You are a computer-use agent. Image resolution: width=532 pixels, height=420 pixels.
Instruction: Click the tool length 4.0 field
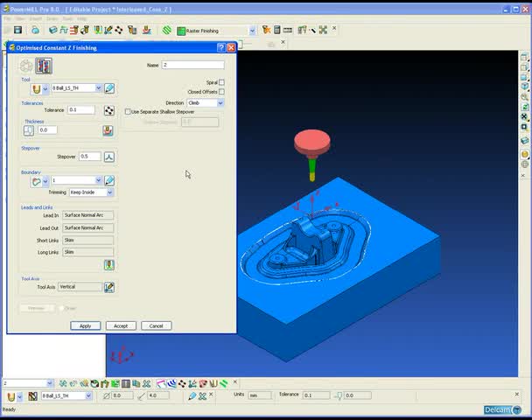(158, 395)
